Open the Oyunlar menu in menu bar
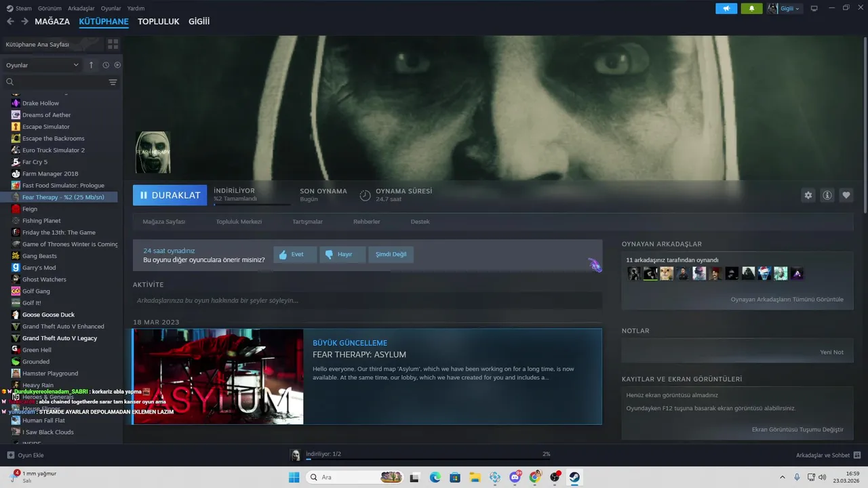Image resolution: width=868 pixels, height=488 pixels. tap(111, 8)
